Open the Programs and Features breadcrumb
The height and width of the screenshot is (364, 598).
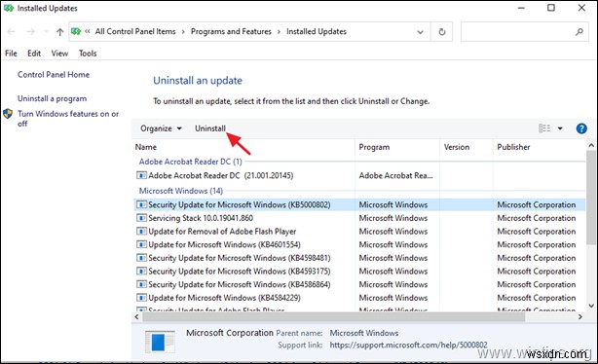(x=231, y=32)
